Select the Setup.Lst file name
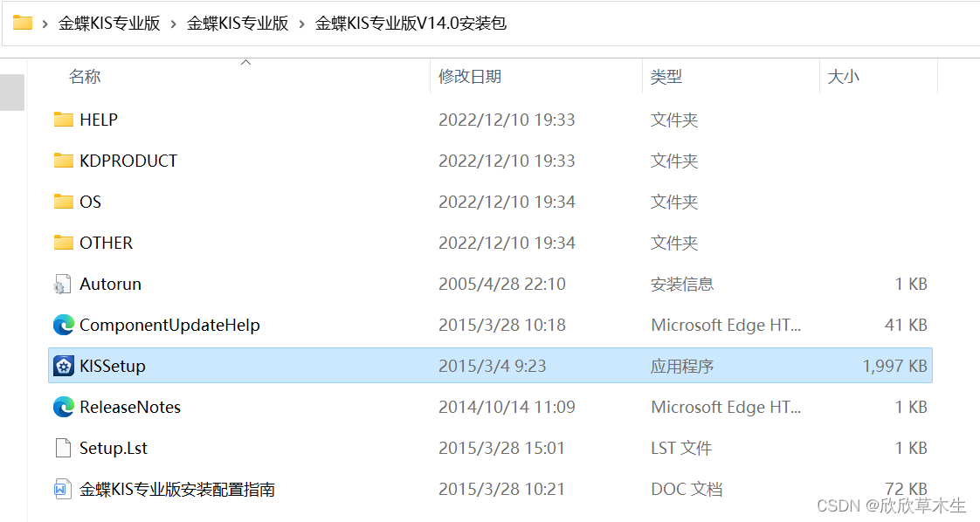980x522 pixels. tap(114, 449)
